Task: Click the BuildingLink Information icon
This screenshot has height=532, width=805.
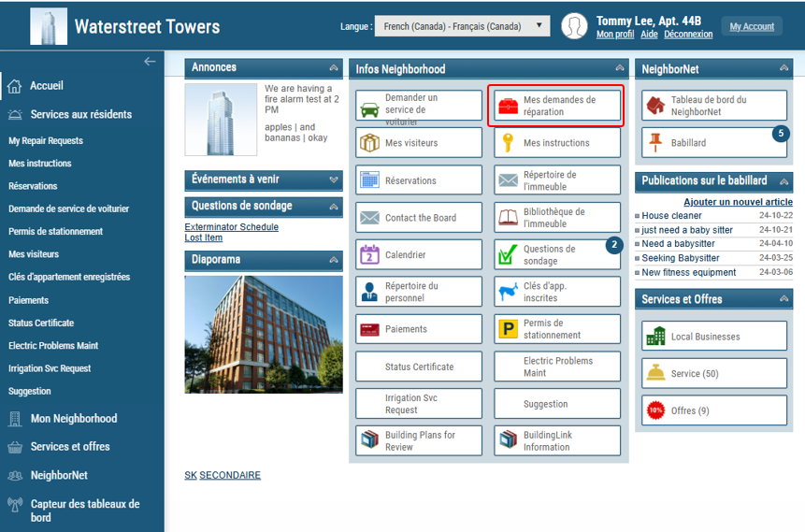Action: point(509,440)
